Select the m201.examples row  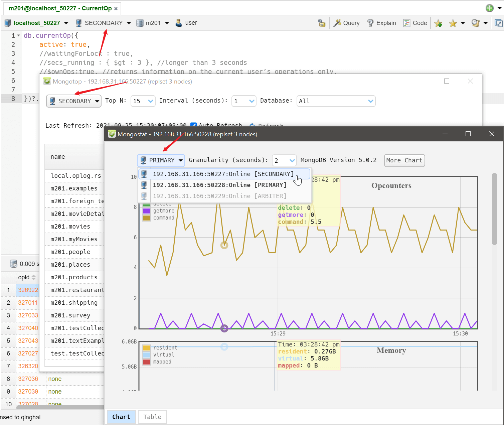74,188
